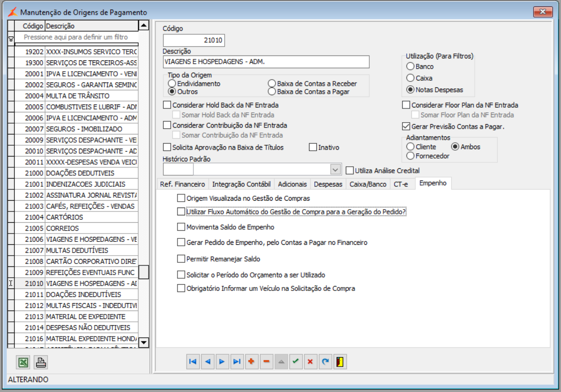Confirm changes with green checkmark

coord(296,362)
